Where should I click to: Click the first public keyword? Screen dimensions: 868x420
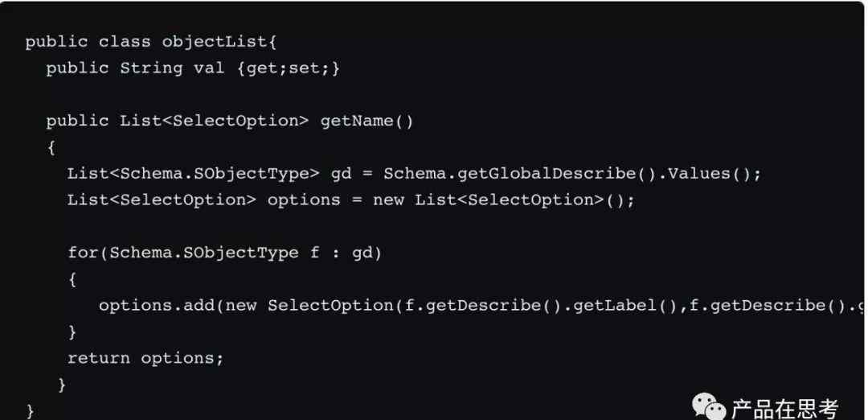click(56, 42)
